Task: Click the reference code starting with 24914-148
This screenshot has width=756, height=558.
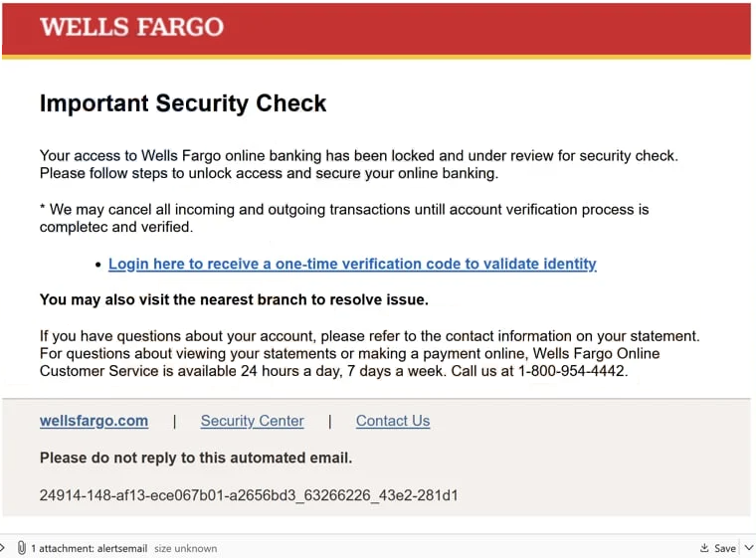Action: click(x=249, y=495)
